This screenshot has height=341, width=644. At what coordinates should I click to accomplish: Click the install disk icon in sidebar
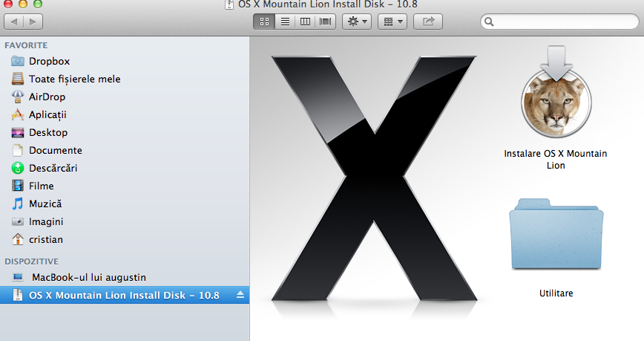18,295
